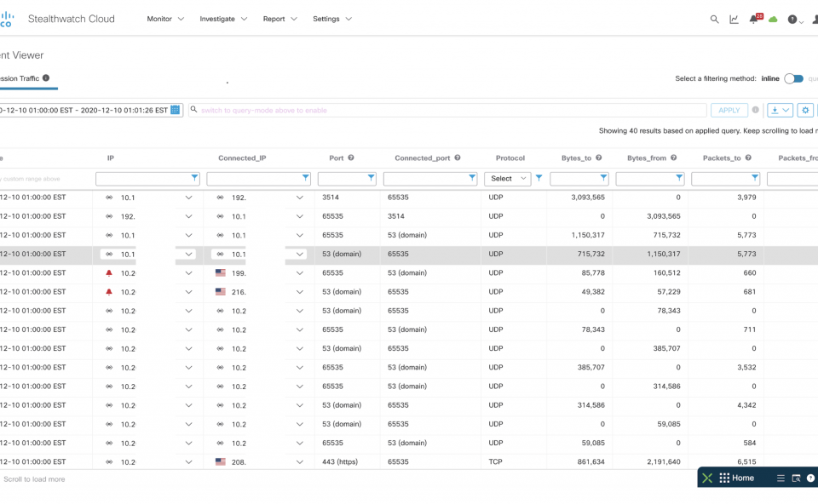Click the APPLY button
Image resolution: width=818 pixels, height=504 pixels.
click(x=729, y=110)
